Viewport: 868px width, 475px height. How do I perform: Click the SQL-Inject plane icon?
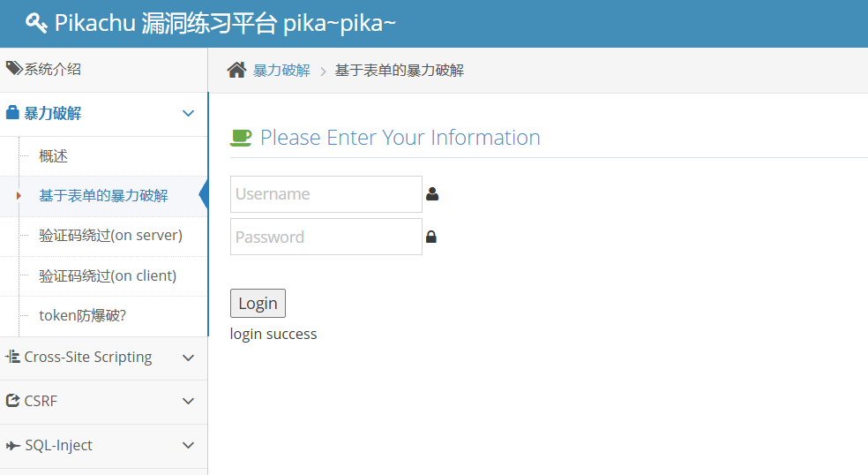point(12,445)
